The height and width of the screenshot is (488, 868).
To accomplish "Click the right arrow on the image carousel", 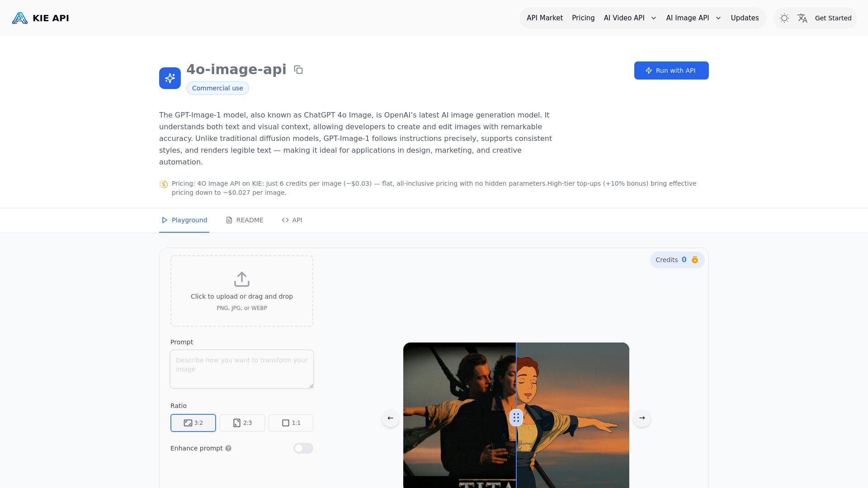I will click(x=642, y=418).
